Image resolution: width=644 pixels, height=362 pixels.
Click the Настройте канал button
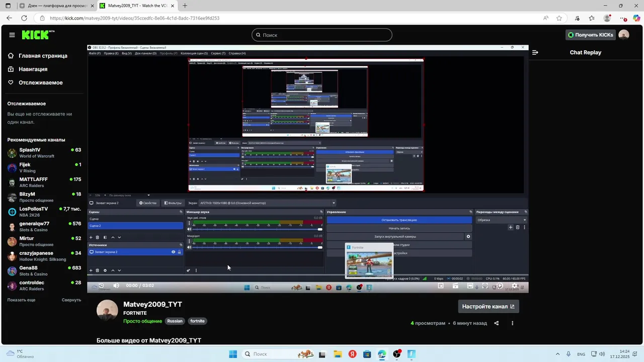488,307
